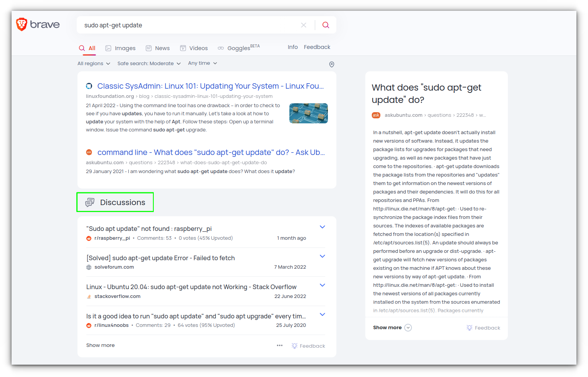Open the infobox title 'What does sudo apt-get update do?'
This screenshot has width=588, height=377.
426,94
